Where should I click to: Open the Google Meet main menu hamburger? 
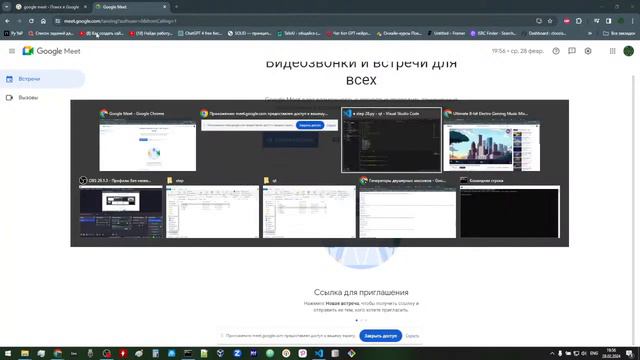coord(12,51)
